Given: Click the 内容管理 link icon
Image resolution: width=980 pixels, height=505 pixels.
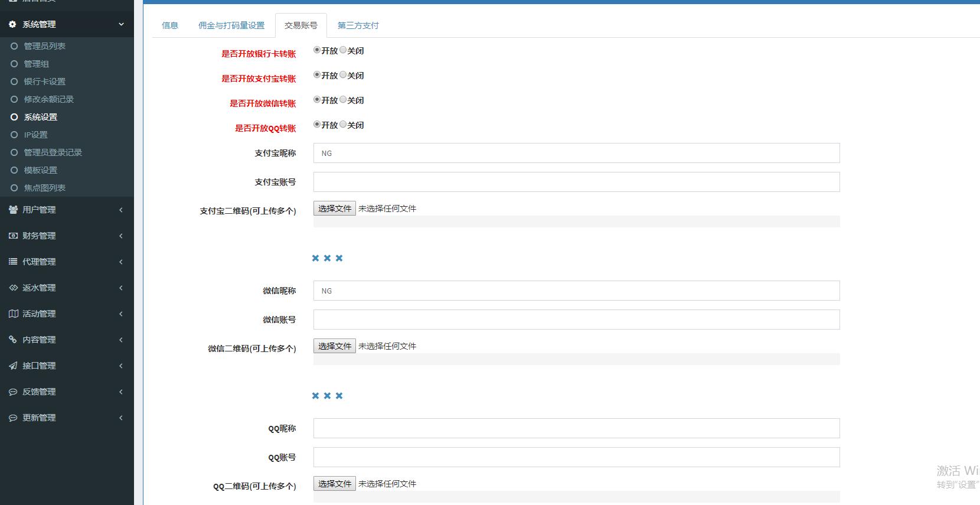Looking at the screenshot, I should [13, 340].
